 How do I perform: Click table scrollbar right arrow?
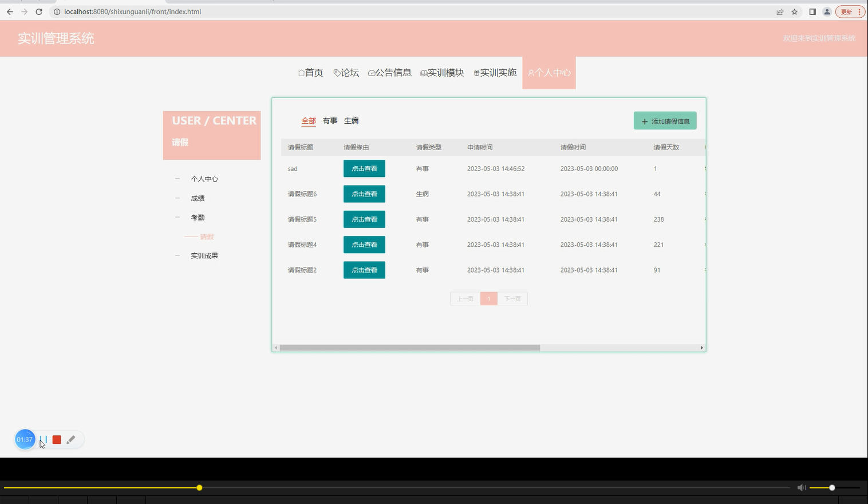point(702,348)
